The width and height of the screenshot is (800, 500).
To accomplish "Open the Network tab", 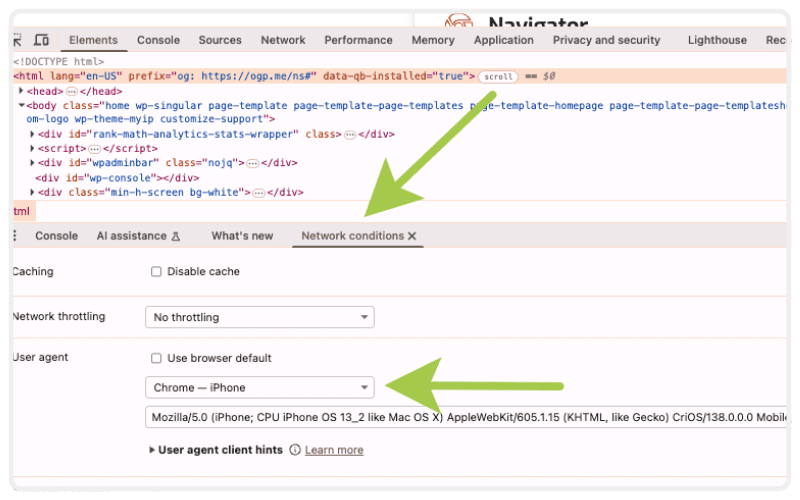I will (283, 40).
